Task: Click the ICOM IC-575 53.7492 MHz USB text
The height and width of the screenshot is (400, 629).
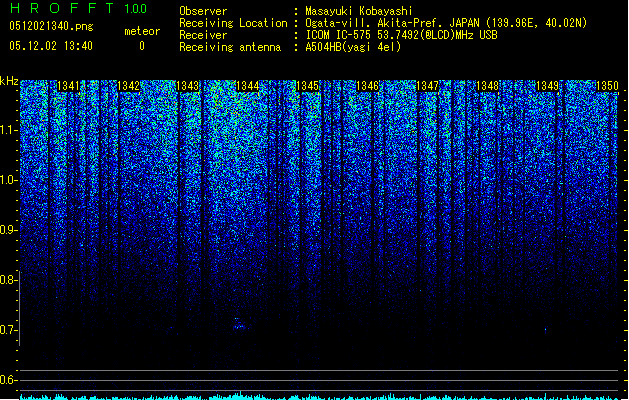Action: (x=401, y=35)
